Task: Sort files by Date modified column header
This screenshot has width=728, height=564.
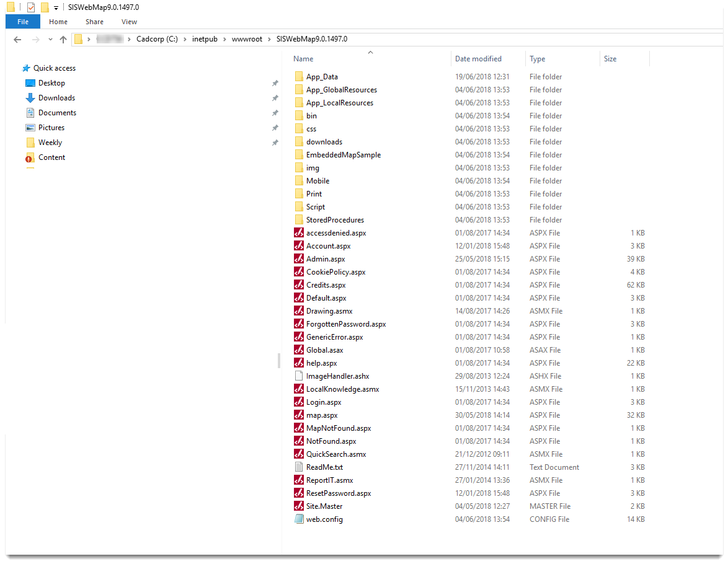Action: pyautogui.click(x=478, y=58)
